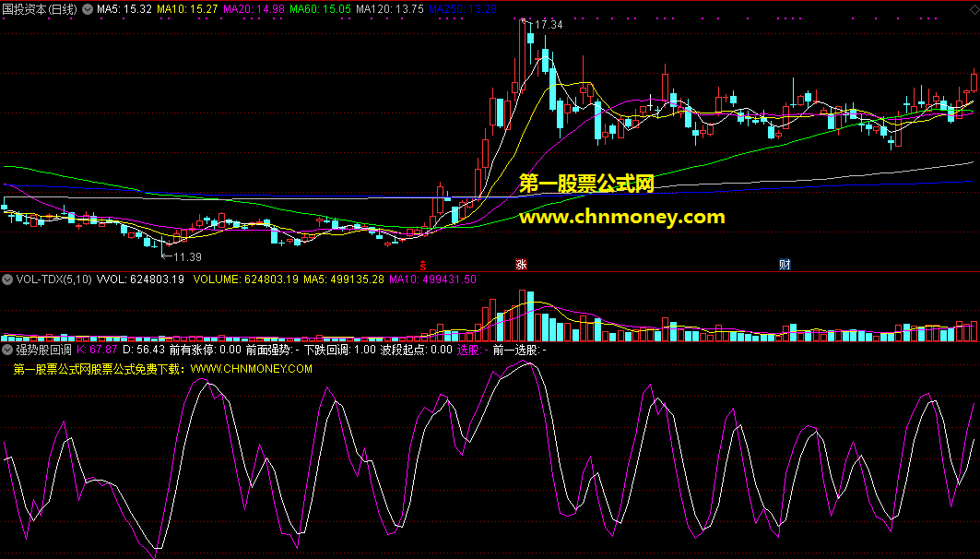Click the volume MA10: 499431.50 label
The width and height of the screenshot is (980, 559).
432,279
